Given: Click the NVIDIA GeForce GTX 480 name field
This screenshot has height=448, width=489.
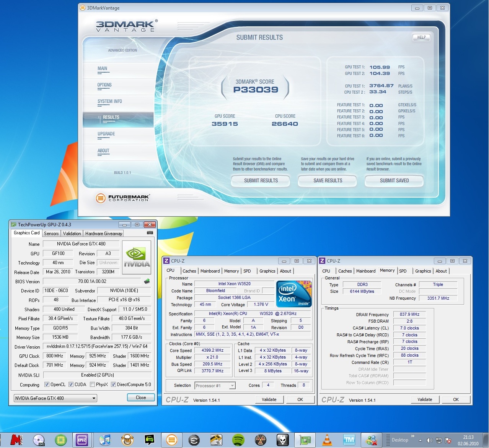Looking at the screenshot, I should pos(81,244).
